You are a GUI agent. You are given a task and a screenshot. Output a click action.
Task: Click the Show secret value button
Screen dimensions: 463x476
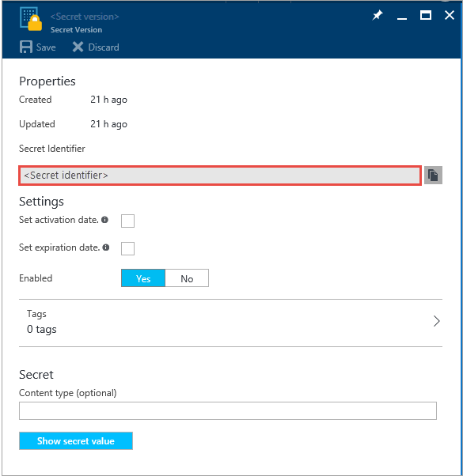tap(76, 440)
